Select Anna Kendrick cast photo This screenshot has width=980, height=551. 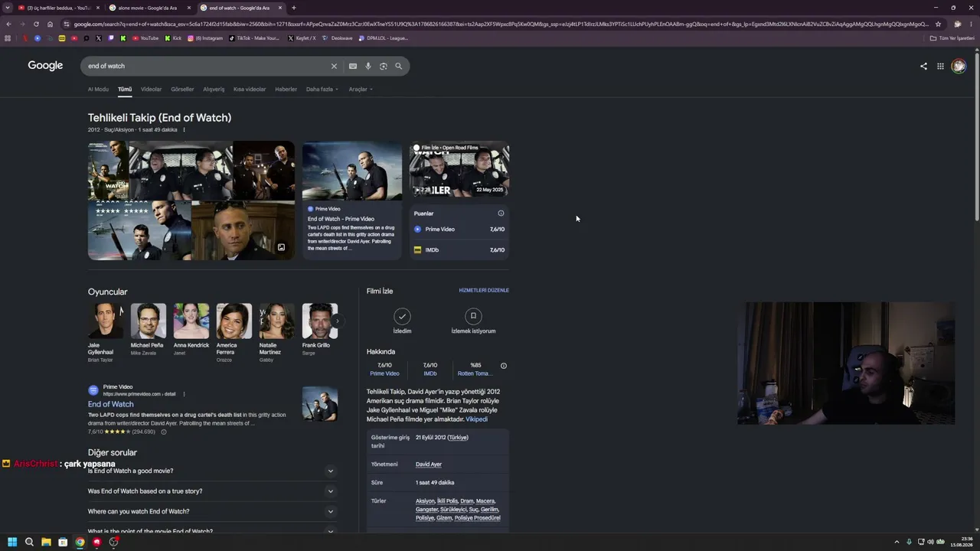pyautogui.click(x=191, y=321)
